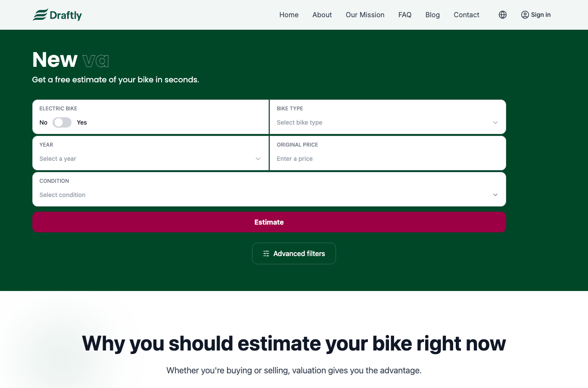This screenshot has width=588, height=388.
Task: Navigate to Our Mission
Action: (x=365, y=15)
